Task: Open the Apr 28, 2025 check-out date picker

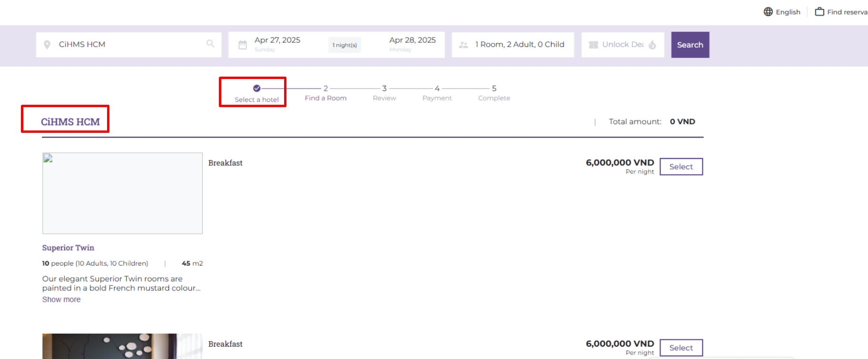Action: (x=412, y=40)
